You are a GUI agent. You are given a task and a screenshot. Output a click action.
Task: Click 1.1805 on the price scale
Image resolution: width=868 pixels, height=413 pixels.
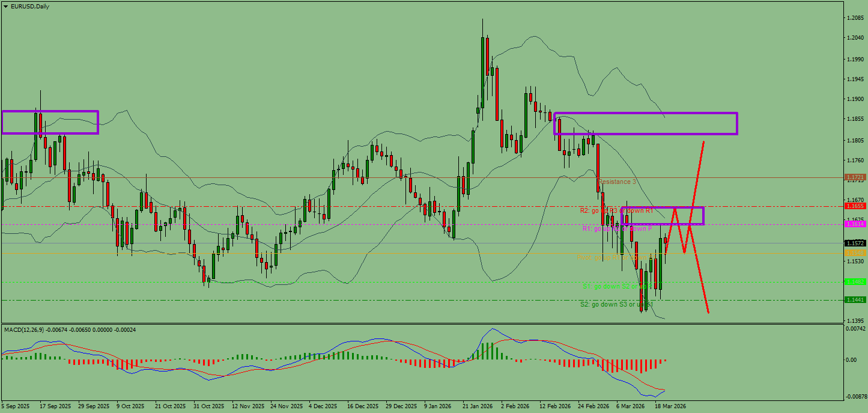point(855,141)
